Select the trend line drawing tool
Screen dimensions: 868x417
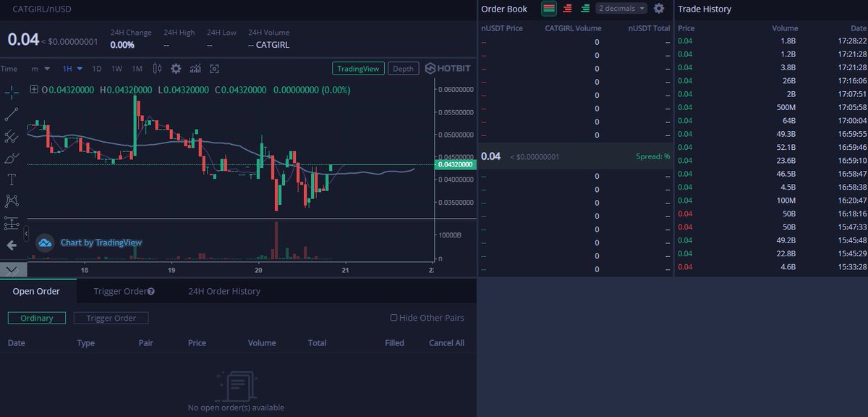pos(12,114)
